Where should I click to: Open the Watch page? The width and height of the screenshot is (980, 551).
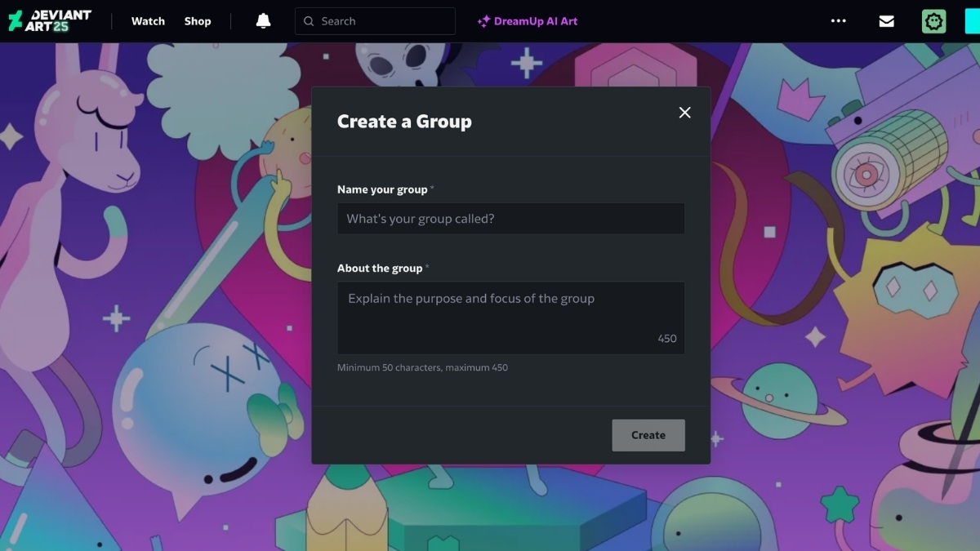coord(148,21)
